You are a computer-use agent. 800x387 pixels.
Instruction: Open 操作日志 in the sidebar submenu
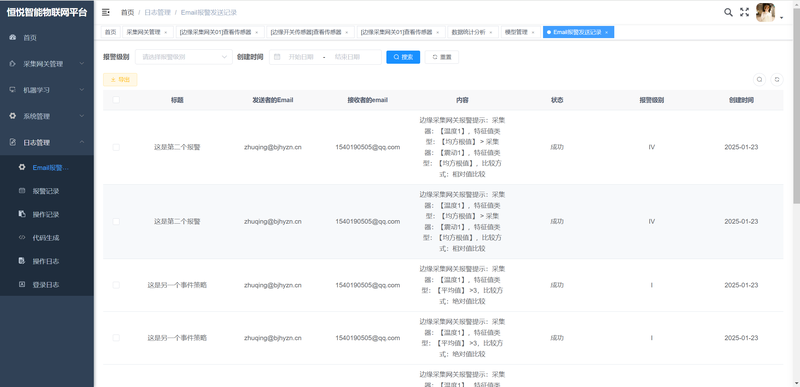pos(46,261)
